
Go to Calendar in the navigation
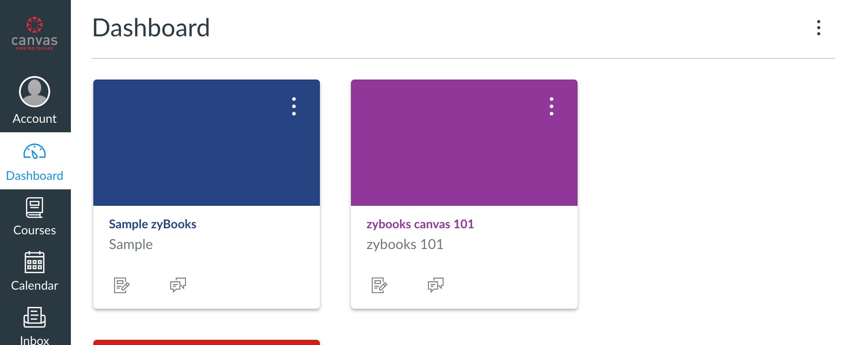click(x=35, y=285)
